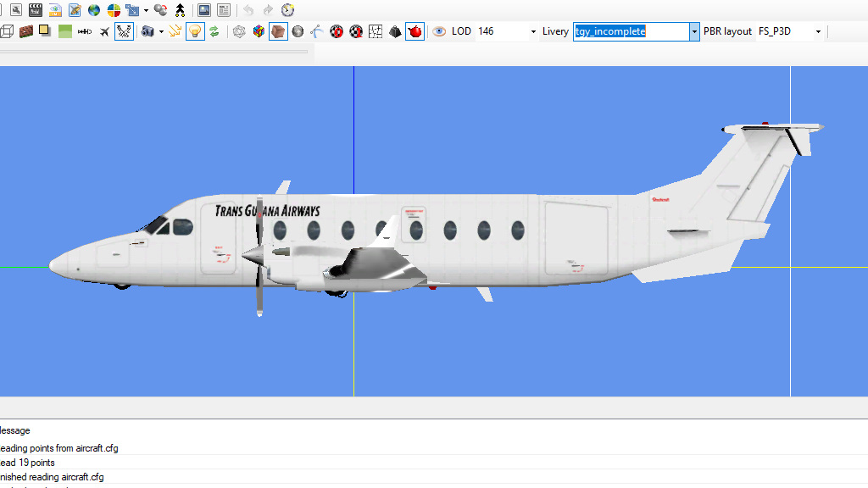Click the black hierarchy arrow icon
The width and height of the screenshot is (868, 488).
(180, 10)
